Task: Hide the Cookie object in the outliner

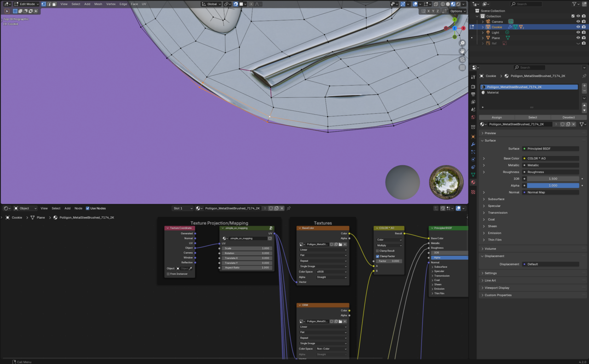Action: pos(578,27)
